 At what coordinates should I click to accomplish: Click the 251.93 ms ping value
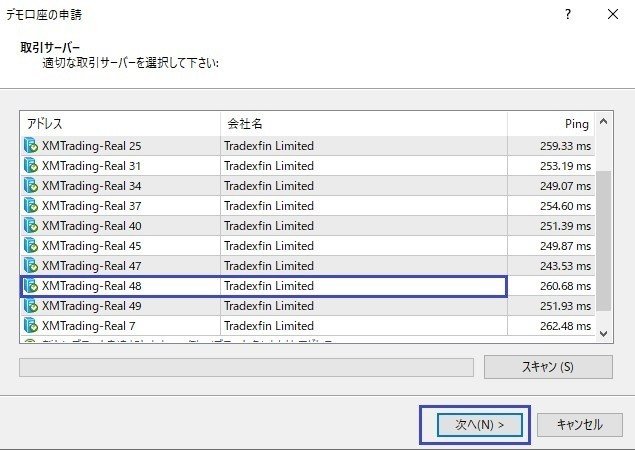(565, 306)
